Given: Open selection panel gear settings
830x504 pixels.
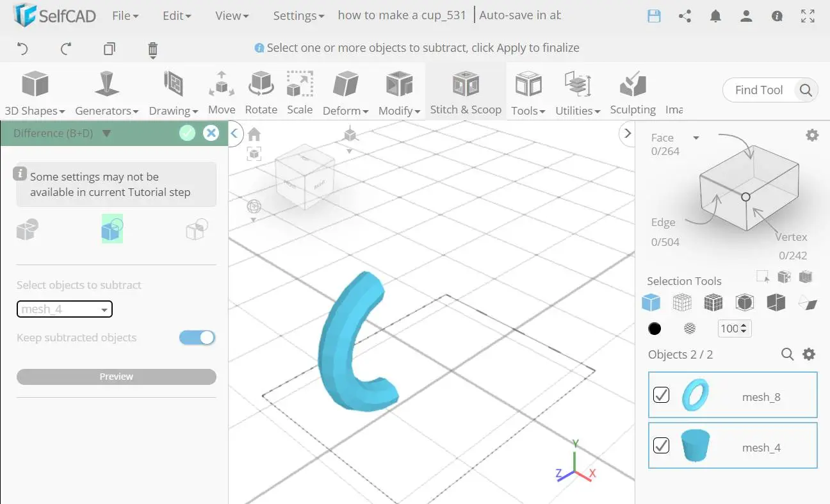Looking at the screenshot, I should coord(812,135).
